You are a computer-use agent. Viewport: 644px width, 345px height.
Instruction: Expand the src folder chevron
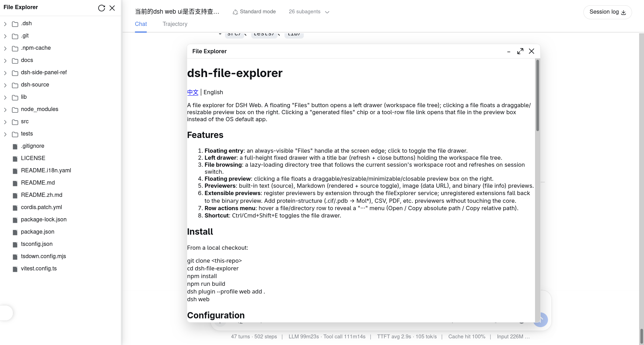click(5, 122)
